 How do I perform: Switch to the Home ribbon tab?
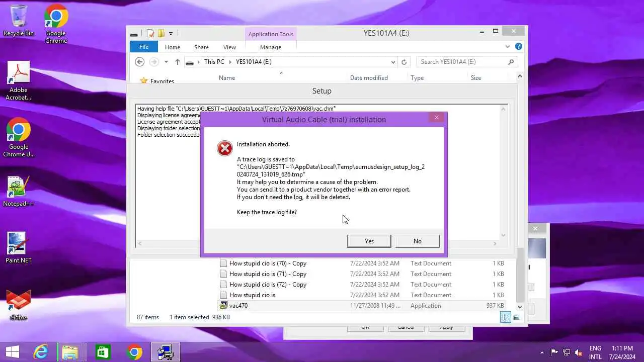[x=173, y=47]
